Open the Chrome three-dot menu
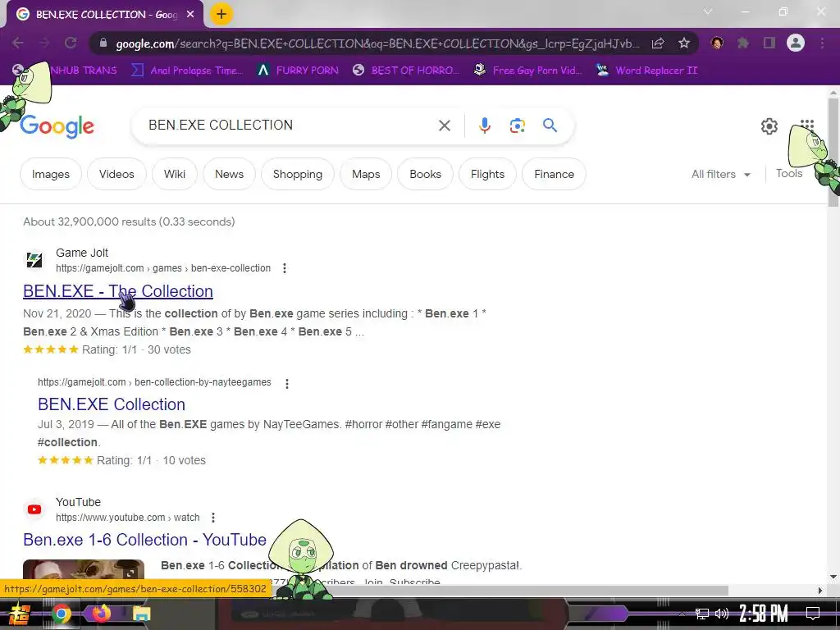The image size is (840, 630). (x=822, y=43)
